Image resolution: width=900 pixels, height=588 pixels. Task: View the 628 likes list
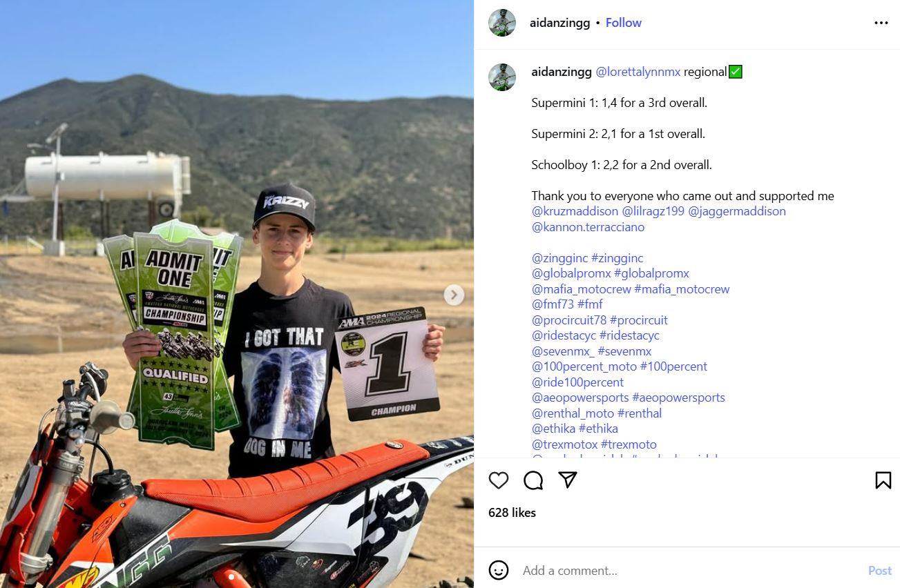point(512,513)
